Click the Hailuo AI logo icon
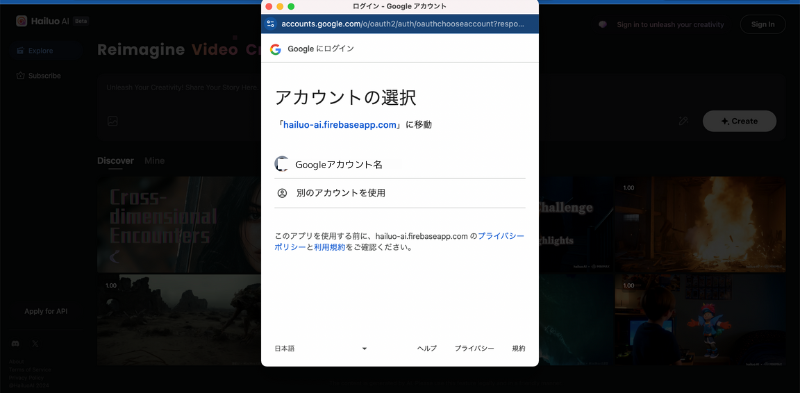Viewport: 800px width, 393px height. pyautogui.click(x=21, y=21)
